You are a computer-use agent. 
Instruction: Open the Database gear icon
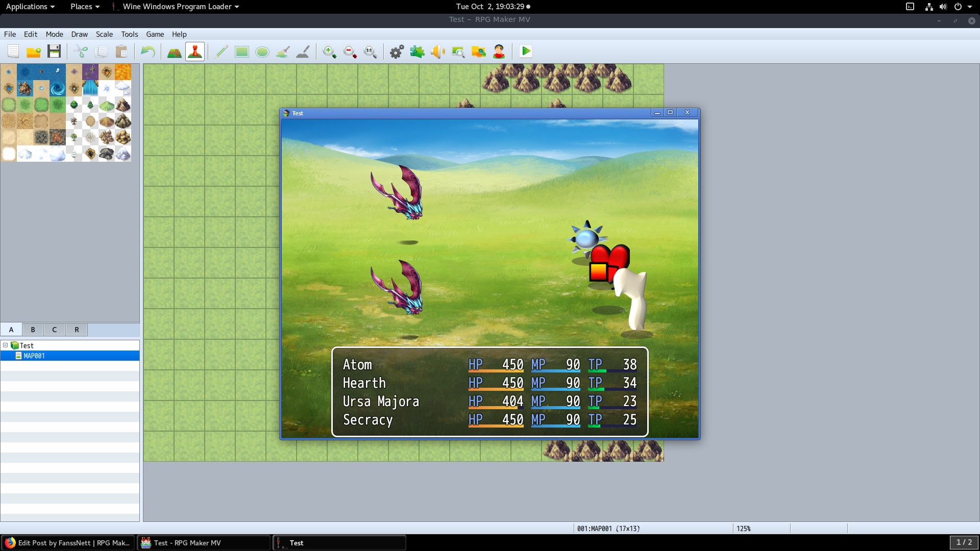397,52
